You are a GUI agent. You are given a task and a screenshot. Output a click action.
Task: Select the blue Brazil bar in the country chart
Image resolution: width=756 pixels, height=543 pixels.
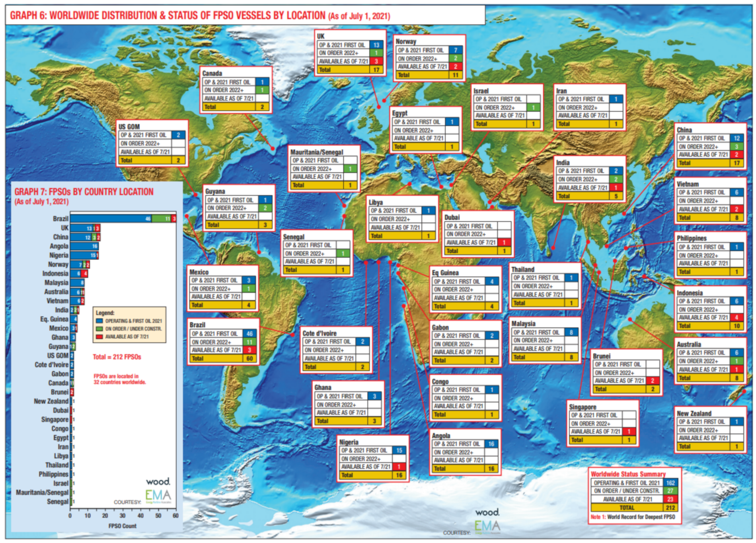pyautogui.click(x=111, y=219)
